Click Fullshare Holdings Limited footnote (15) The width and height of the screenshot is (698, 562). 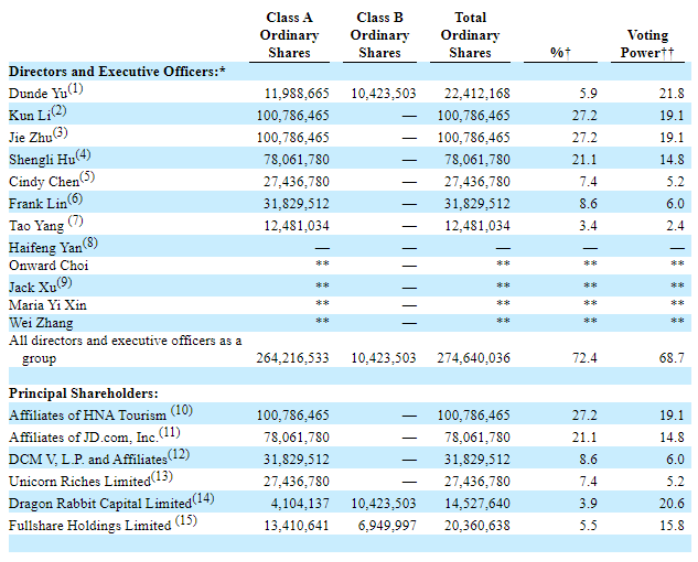coord(186,521)
